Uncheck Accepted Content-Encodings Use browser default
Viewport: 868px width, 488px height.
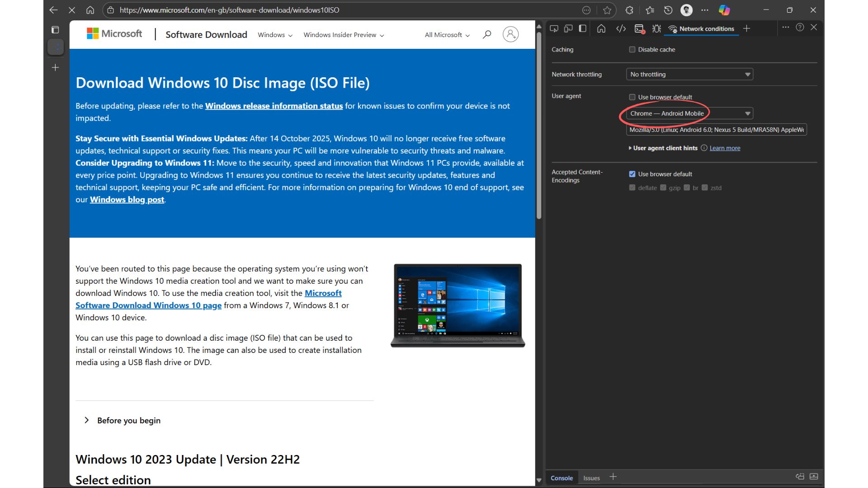coord(632,174)
